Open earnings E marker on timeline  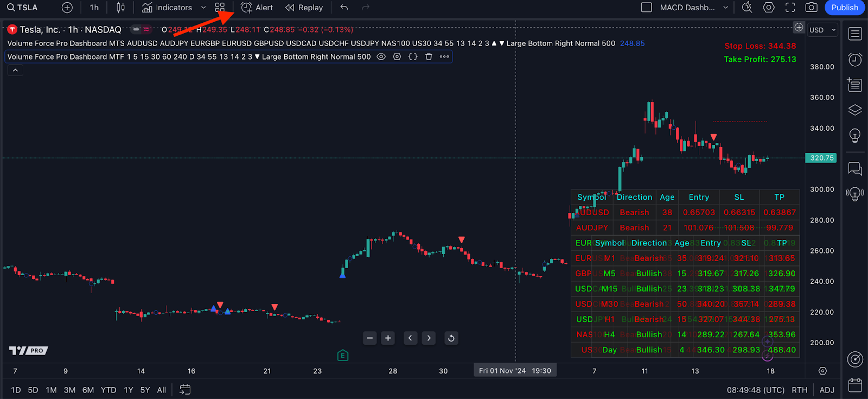[x=342, y=356]
